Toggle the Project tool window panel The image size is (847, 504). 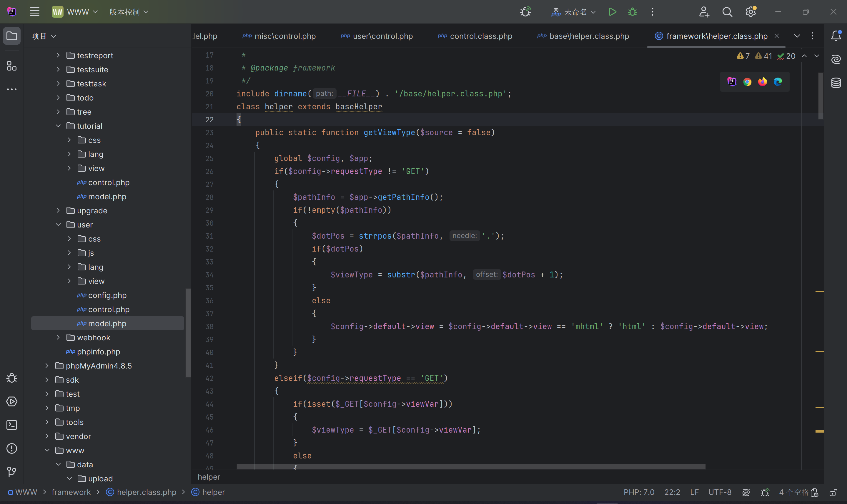coord(11,36)
